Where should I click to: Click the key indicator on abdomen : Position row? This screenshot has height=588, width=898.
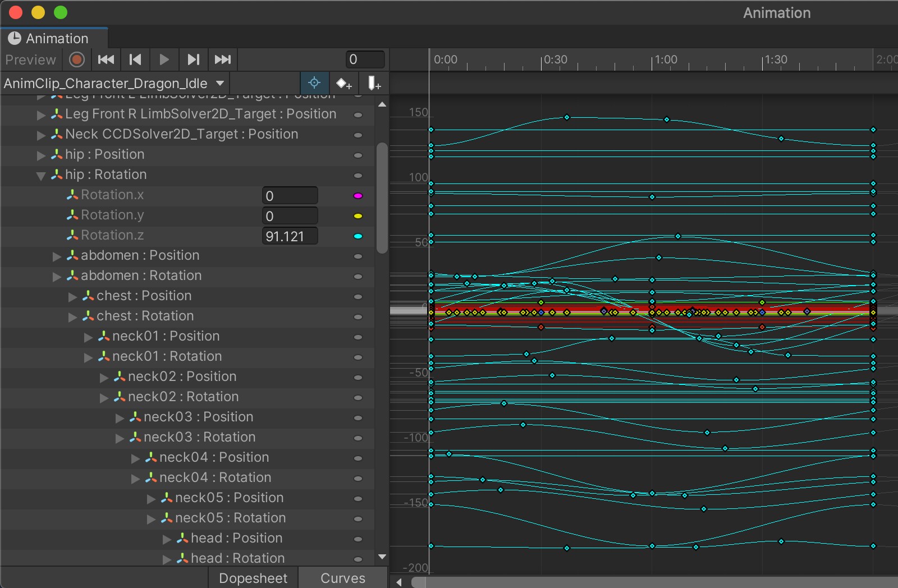tap(358, 256)
